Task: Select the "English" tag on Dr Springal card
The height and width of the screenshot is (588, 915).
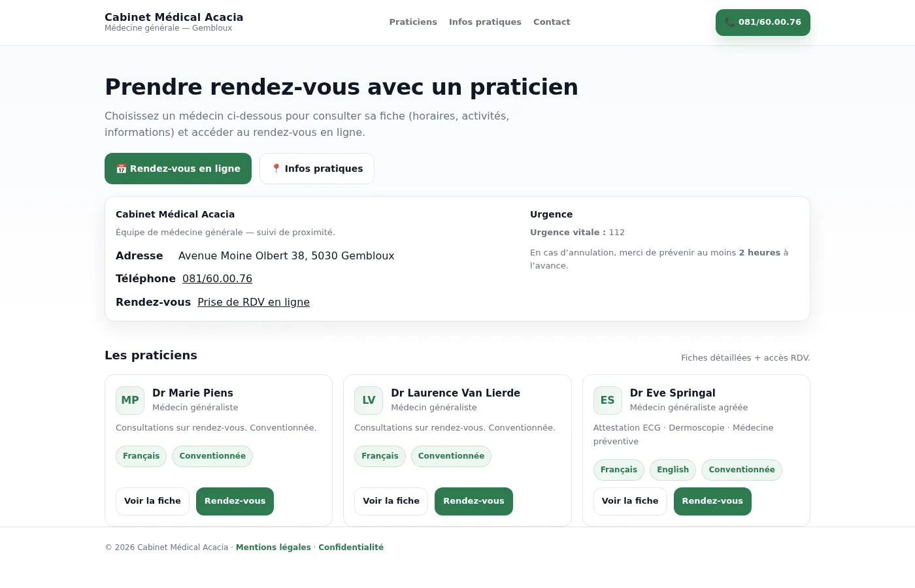Action: click(673, 469)
